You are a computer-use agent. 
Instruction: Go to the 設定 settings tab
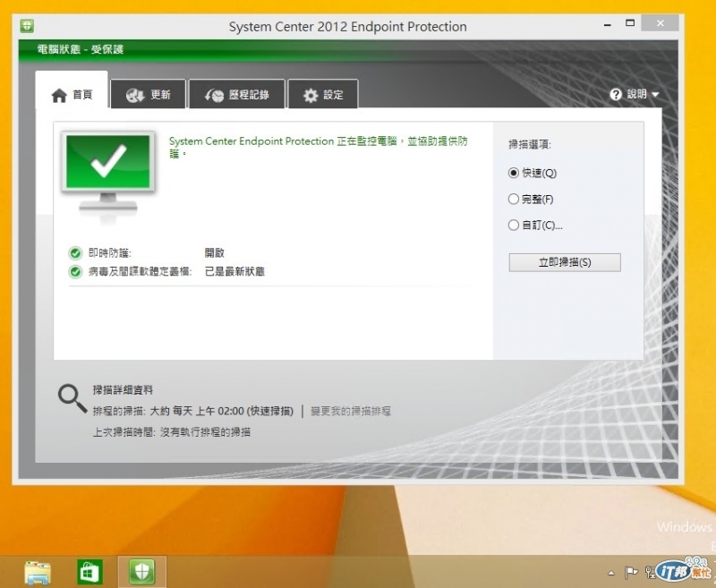pyautogui.click(x=323, y=95)
